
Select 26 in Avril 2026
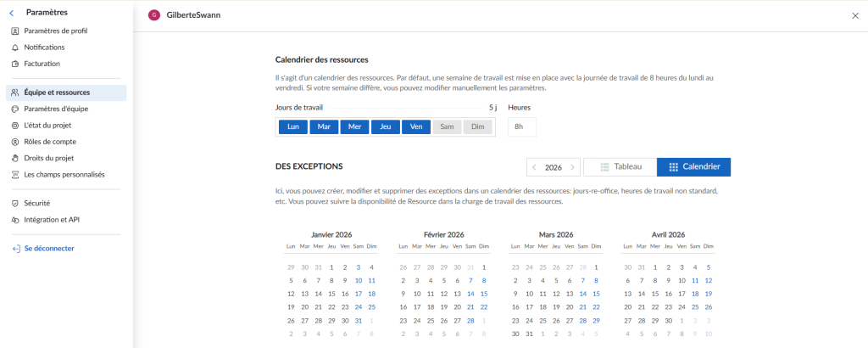pyautogui.click(x=708, y=307)
